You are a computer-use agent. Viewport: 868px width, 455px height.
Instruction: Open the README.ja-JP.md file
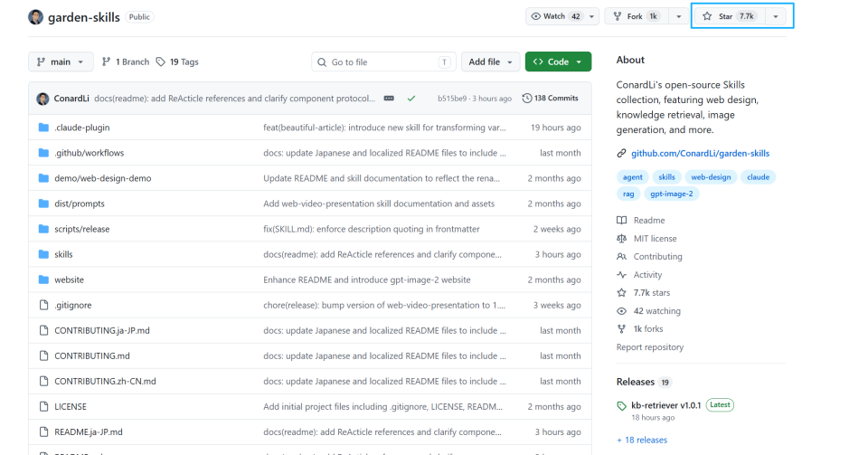[88, 431]
